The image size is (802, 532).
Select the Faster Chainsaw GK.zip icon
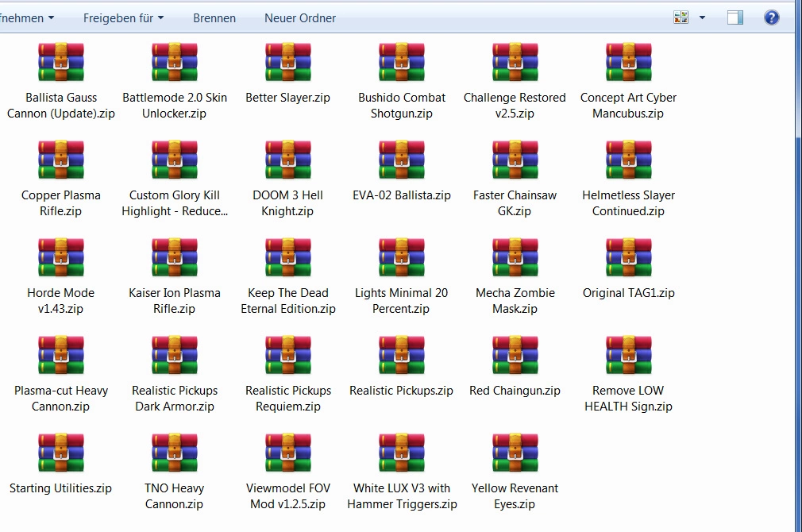tap(515, 160)
